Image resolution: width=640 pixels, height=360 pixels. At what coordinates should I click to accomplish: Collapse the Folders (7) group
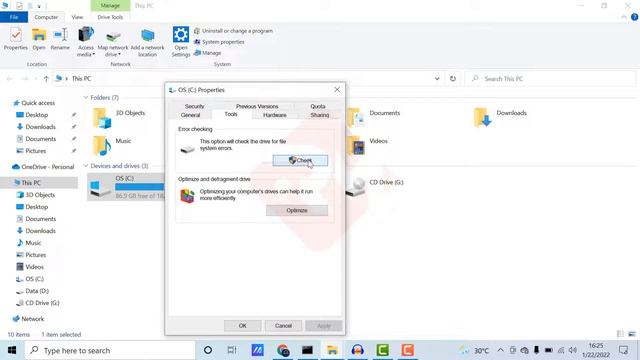coord(86,98)
